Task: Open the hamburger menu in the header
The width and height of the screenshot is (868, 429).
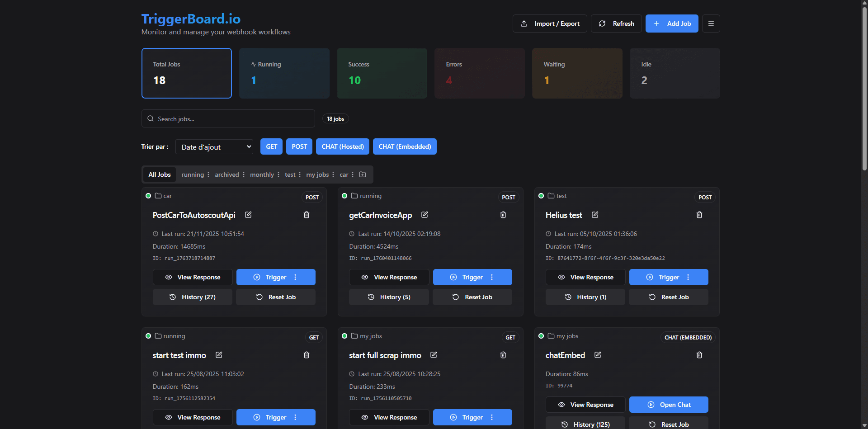Action: [711, 24]
